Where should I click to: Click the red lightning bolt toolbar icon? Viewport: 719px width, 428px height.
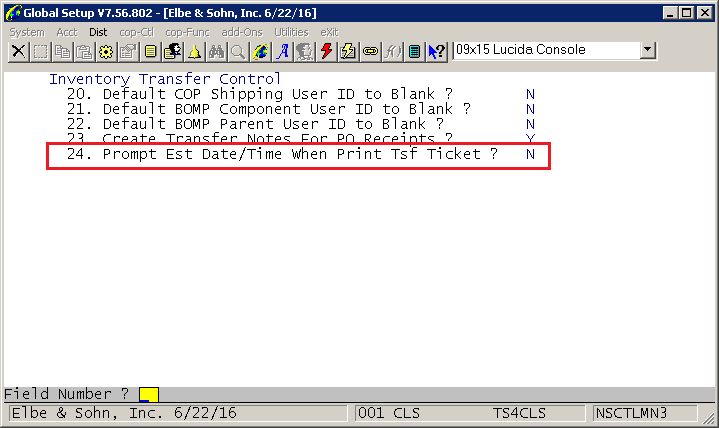pyautogui.click(x=326, y=51)
